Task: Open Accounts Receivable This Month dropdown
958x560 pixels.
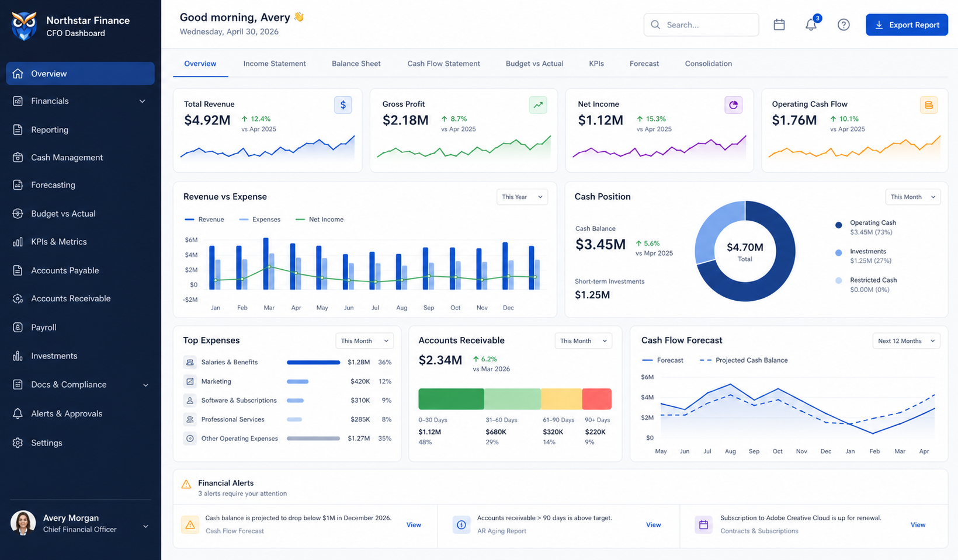Action: coord(583,341)
